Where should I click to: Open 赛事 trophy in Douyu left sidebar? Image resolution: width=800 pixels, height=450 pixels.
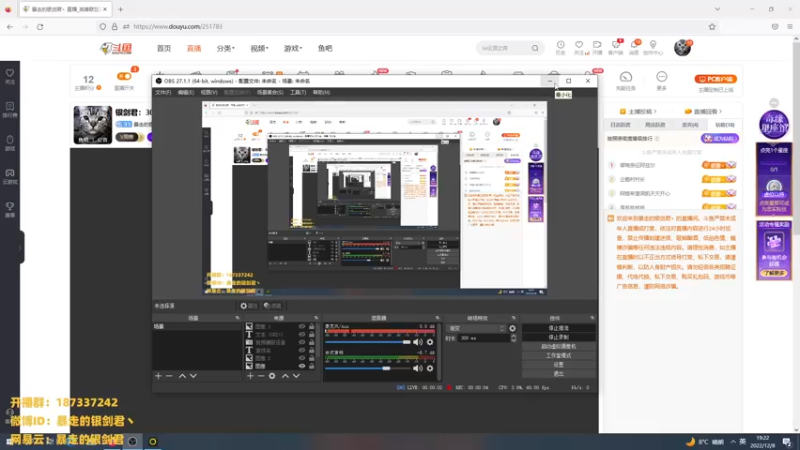tap(10, 209)
